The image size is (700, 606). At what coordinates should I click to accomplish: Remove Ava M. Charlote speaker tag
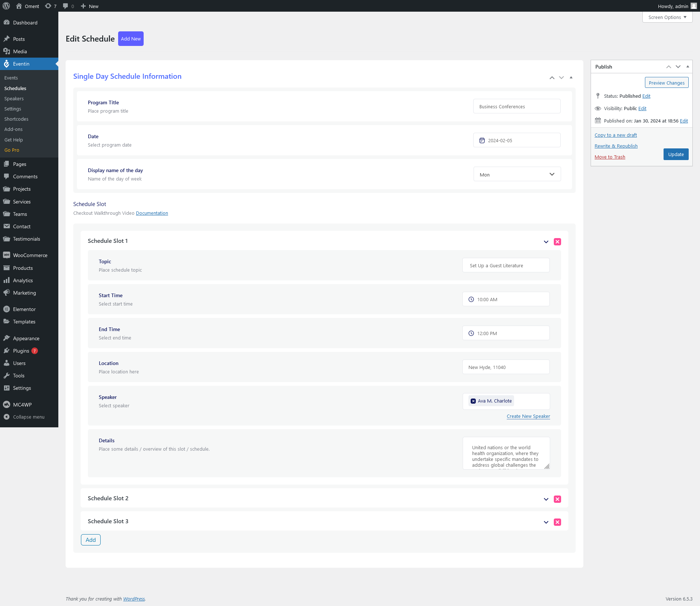(x=473, y=401)
